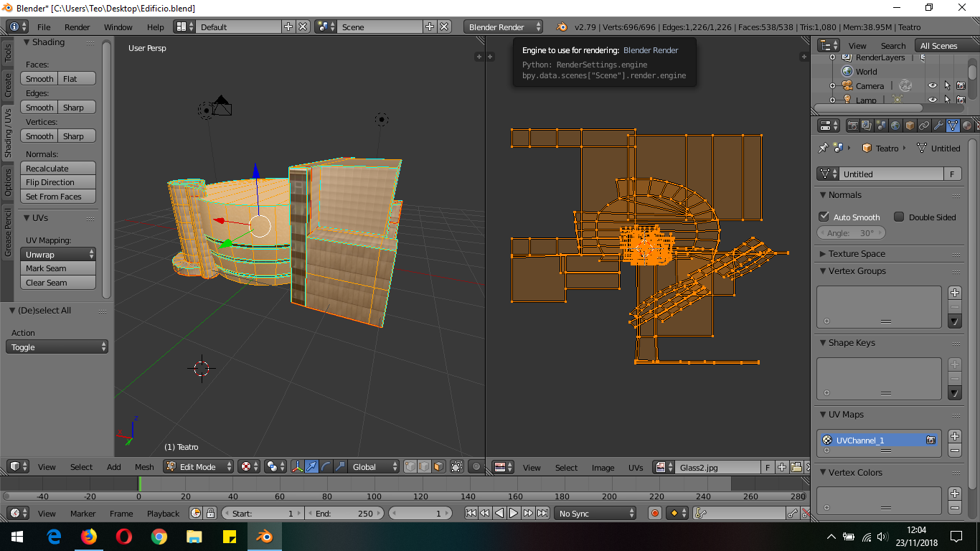Open the UVs menu in image editor
980x551 pixels.
(x=636, y=467)
